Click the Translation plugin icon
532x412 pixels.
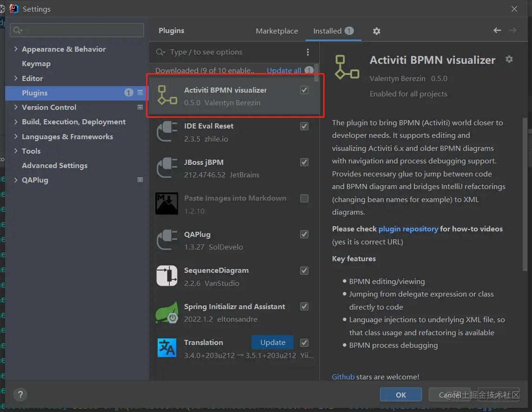(x=167, y=348)
